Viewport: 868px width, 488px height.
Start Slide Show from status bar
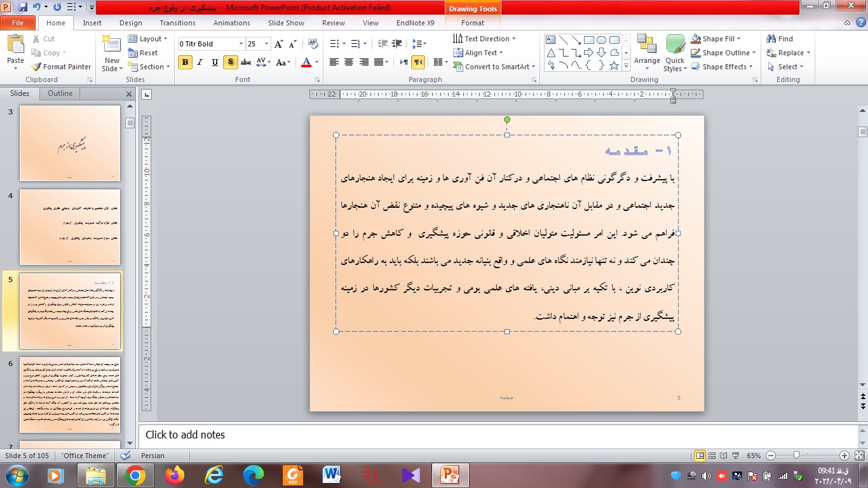pyautogui.click(x=736, y=456)
